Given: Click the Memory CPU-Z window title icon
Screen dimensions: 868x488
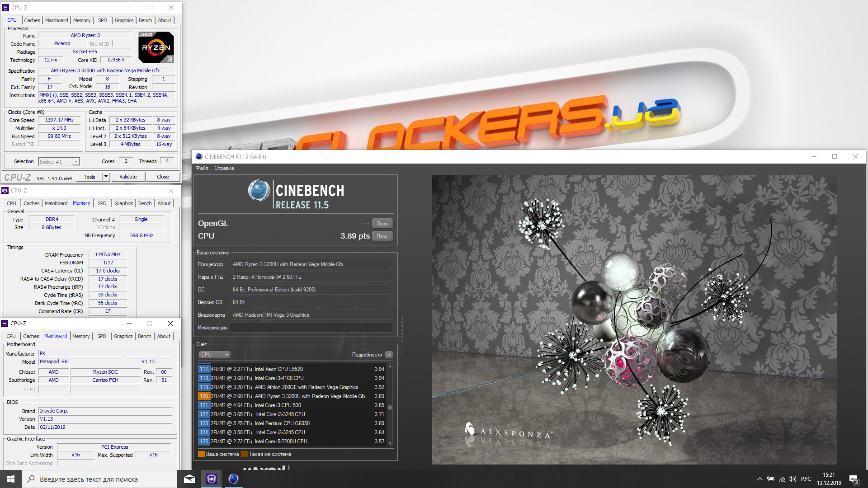Looking at the screenshot, I should click(x=5, y=191).
